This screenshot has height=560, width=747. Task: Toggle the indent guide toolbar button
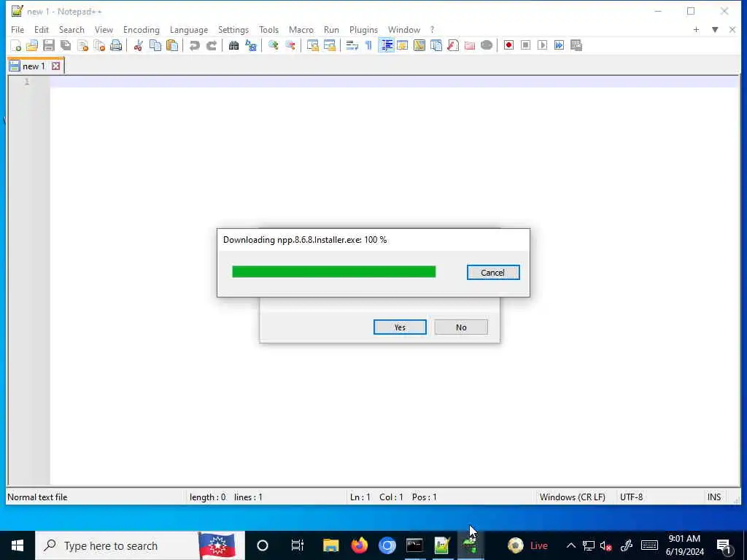[x=386, y=45]
